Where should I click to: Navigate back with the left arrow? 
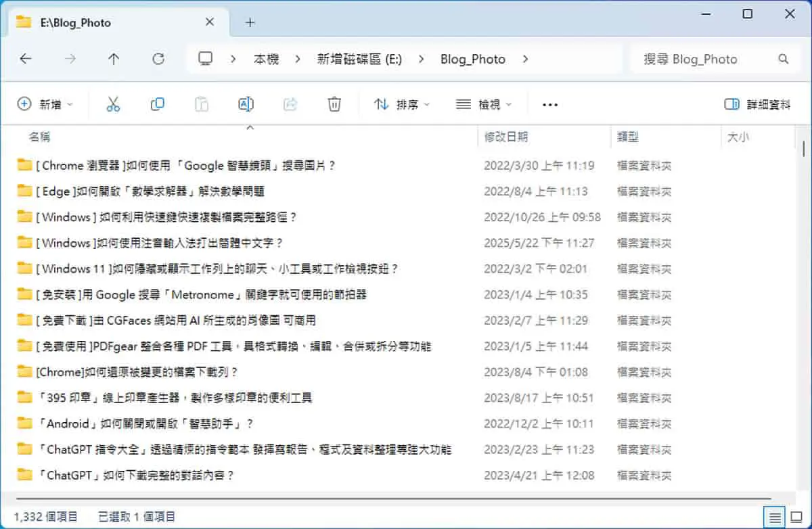point(26,59)
